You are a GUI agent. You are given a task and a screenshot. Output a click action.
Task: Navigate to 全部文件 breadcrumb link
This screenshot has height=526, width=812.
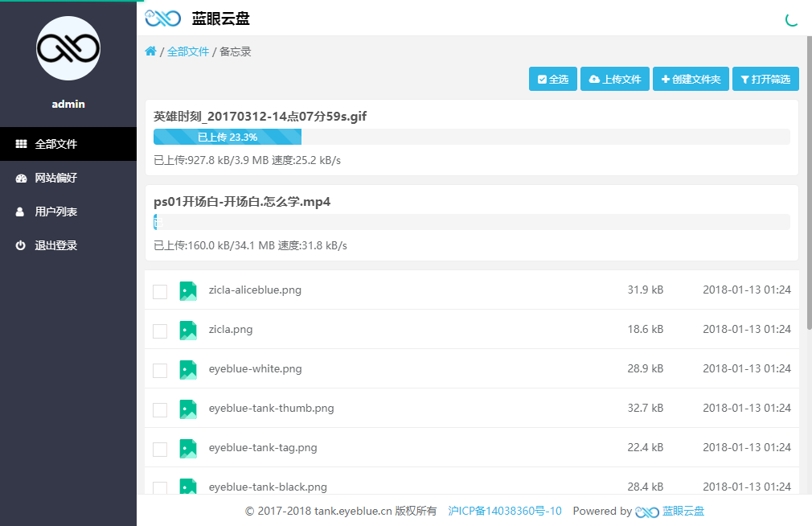188,51
